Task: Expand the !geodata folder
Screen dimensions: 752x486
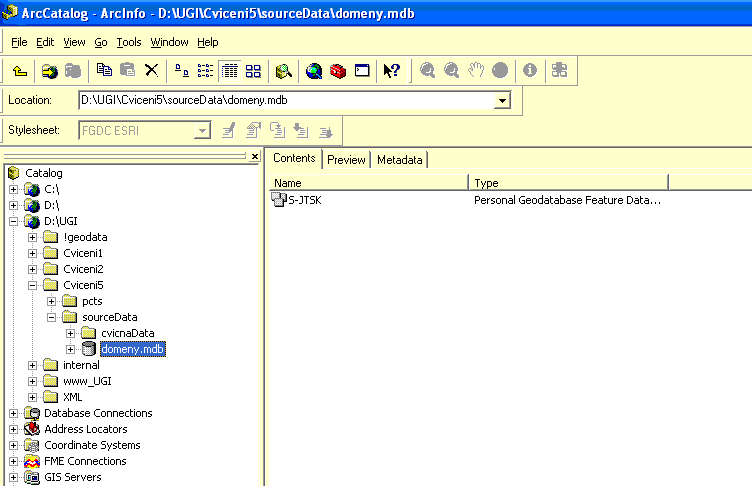Action: [x=32, y=237]
